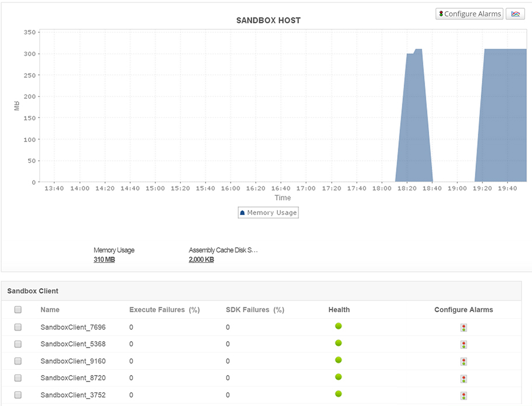The height and width of the screenshot is (406, 532).
Task: Open the 310 MB Memory Usage link
Action: point(104,259)
